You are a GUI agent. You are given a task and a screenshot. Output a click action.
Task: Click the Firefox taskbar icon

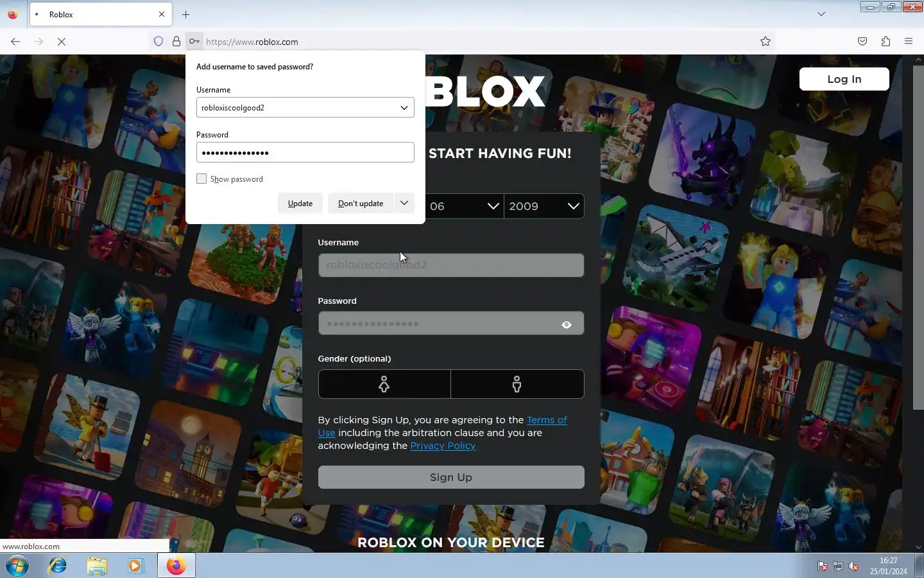pyautogui.click(x=176, y=566)
